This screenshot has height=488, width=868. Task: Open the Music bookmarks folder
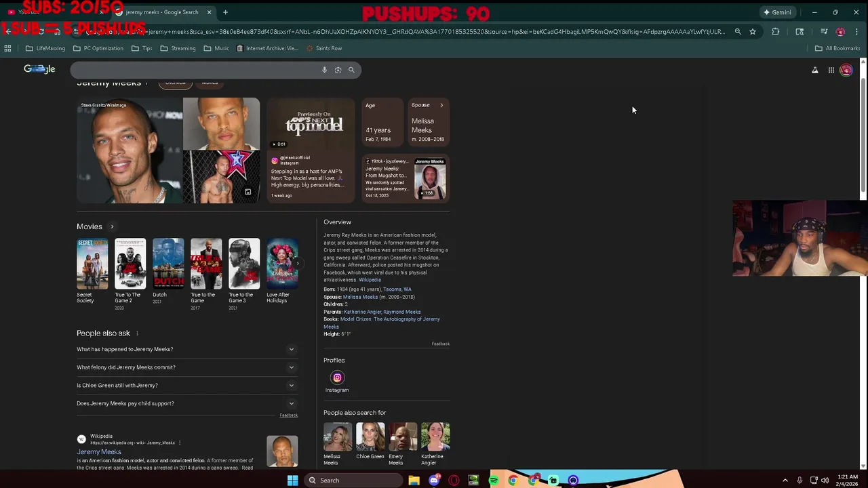(216, 48)
